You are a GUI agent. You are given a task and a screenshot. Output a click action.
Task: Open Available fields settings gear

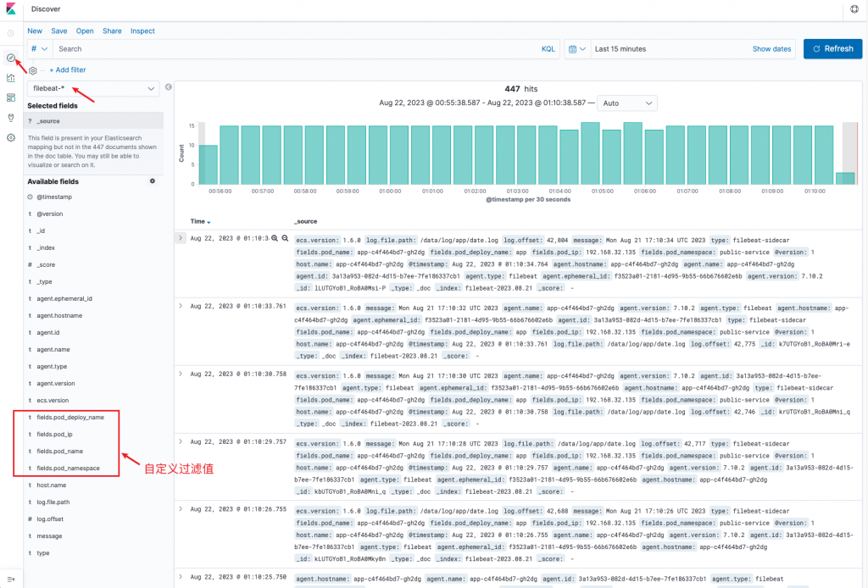click(153, 180)
